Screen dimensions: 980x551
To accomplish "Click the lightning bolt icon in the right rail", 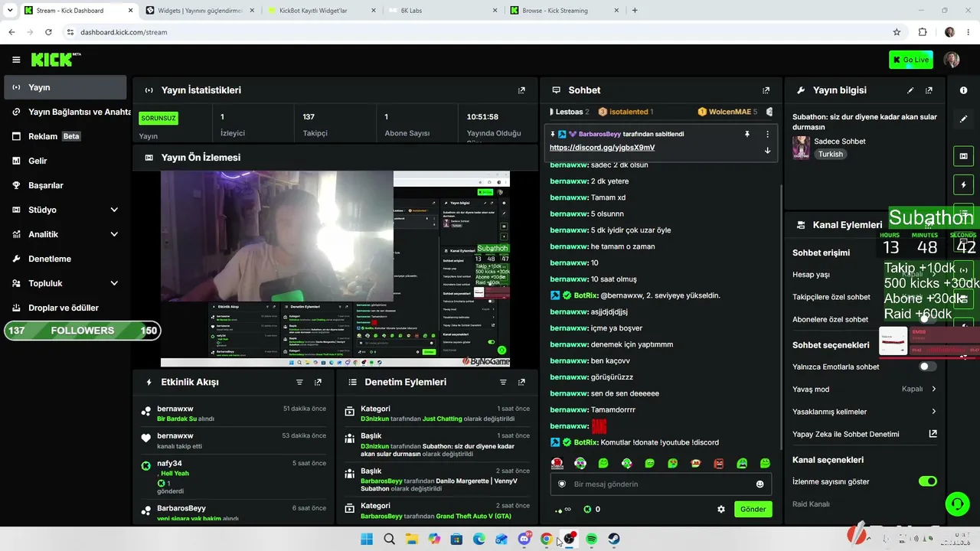I will click(963, 185).
